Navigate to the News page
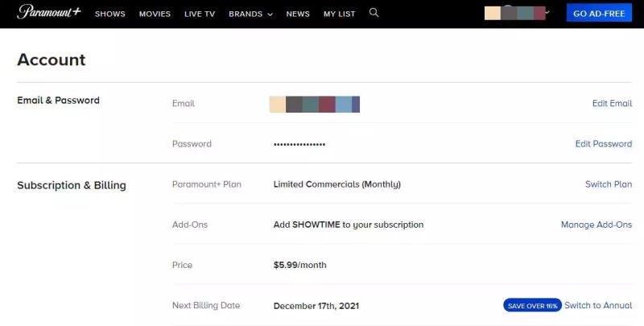644x326 pixels. tap(298, 14)
